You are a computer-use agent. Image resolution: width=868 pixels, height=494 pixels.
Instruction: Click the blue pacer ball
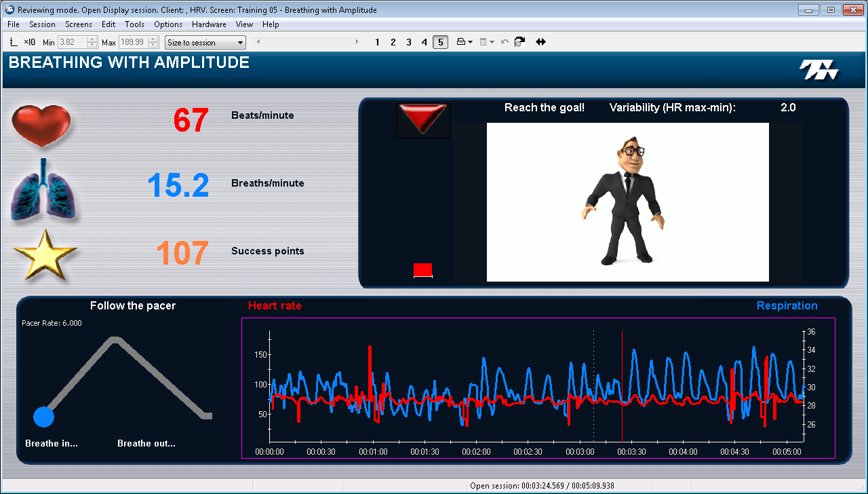43,417
